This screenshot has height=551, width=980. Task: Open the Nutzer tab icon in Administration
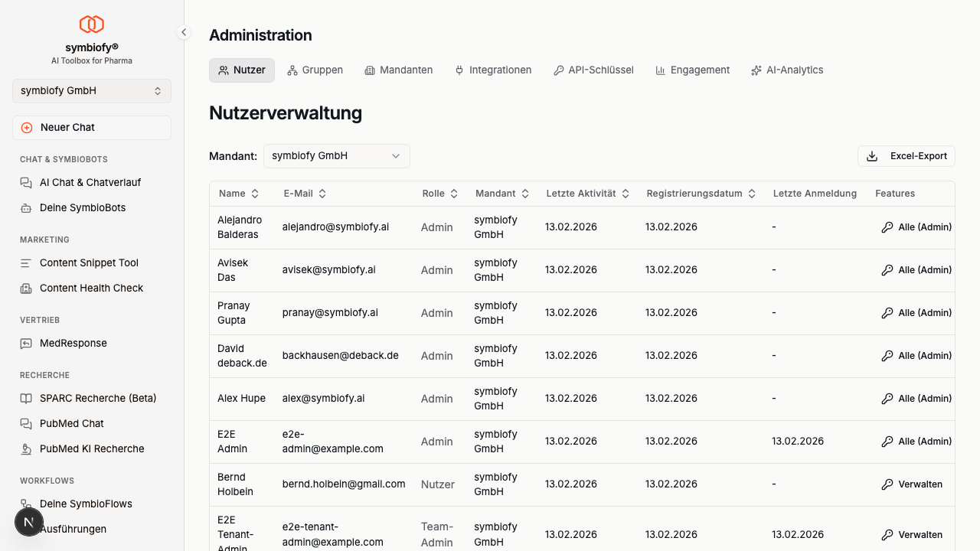coord(224,70)
